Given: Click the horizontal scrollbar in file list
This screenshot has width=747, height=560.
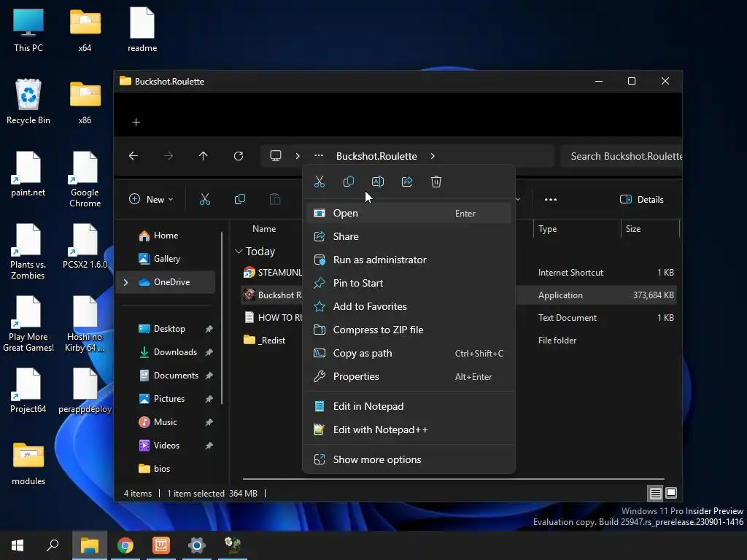Looking at the screenshot, I should [x=453, y=479].
